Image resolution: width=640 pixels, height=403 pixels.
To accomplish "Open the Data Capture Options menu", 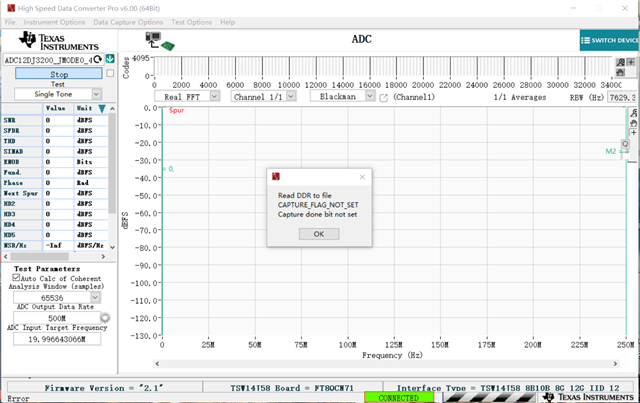I will [x=128, y=22].
